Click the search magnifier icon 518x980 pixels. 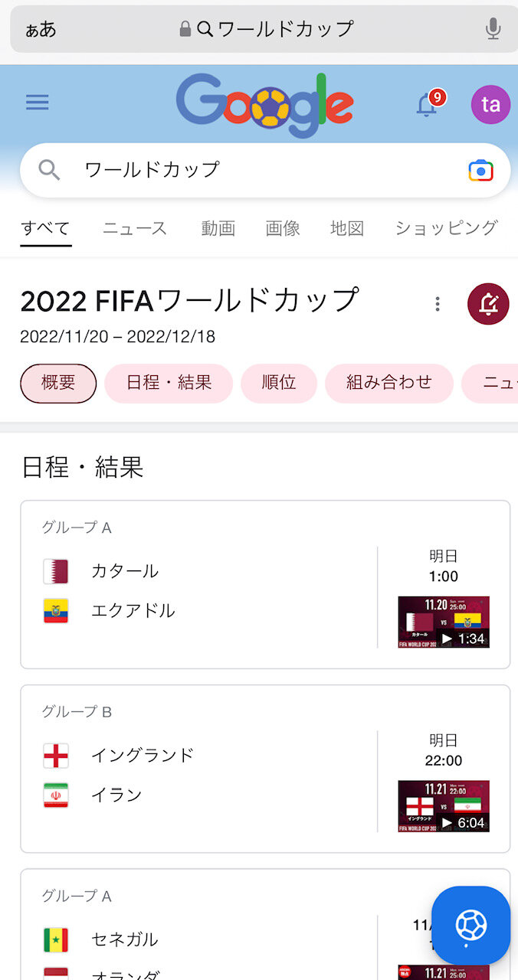pyautogui.click(x=49, y=170)
